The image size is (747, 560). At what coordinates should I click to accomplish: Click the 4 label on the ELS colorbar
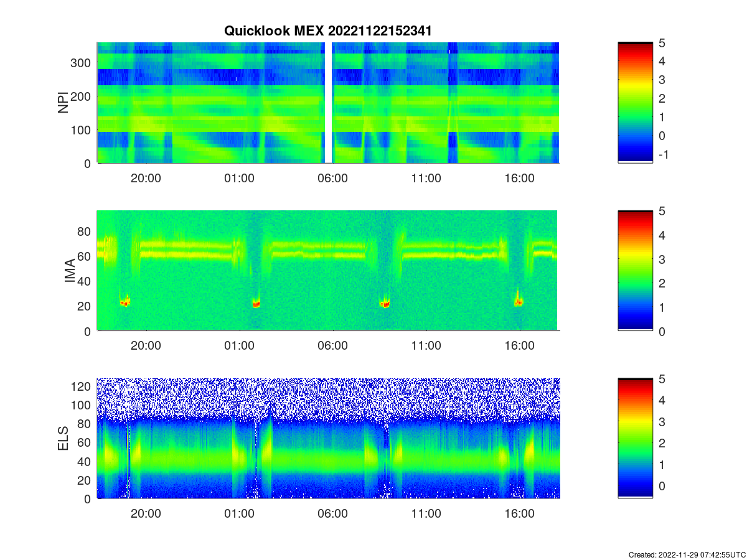[662, 400]
